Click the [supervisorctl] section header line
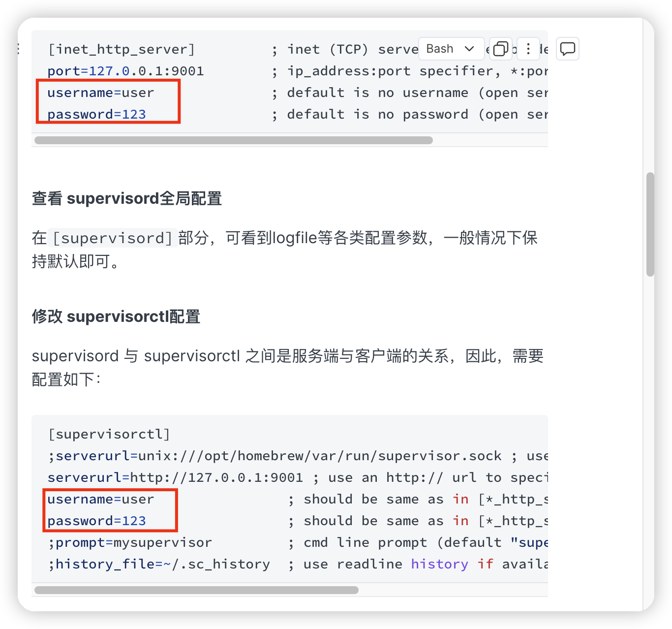 pyautogui.click(x=109, y=435)
